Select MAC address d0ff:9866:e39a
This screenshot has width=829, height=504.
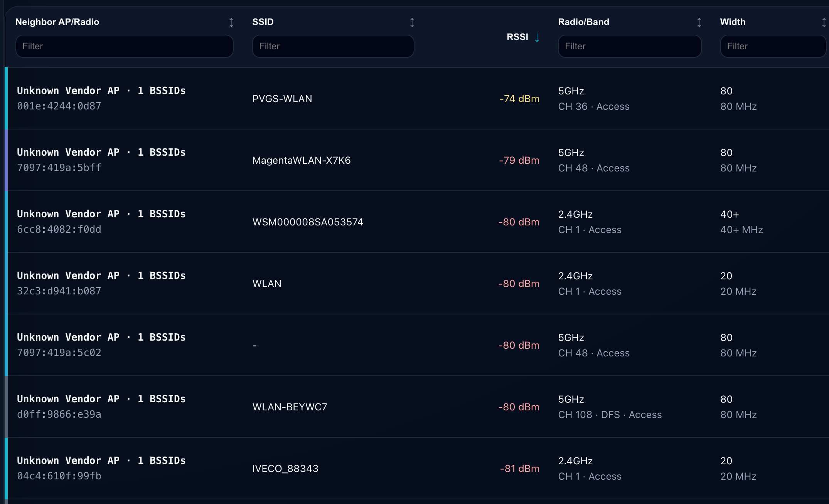[59, 414]
